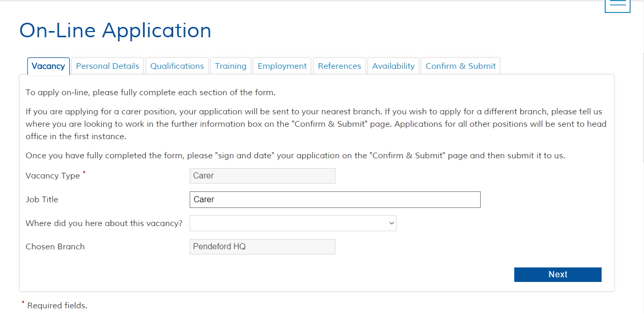
Task: Switch to the Availability tab
Action: coord(393,66)
